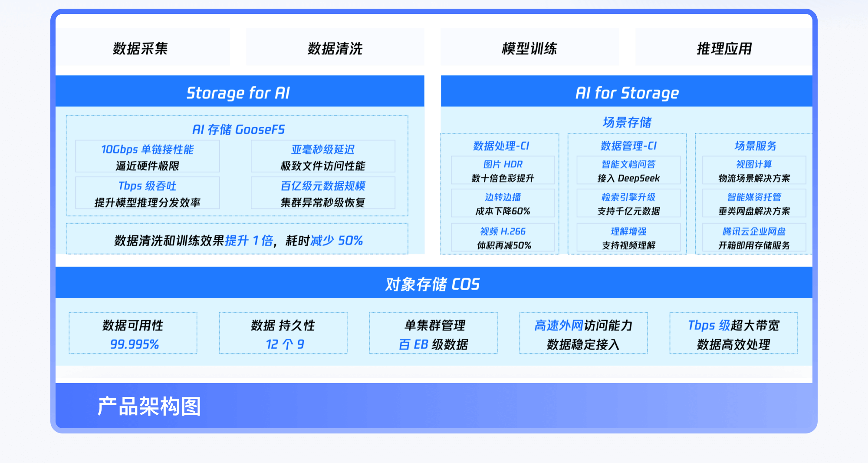
Task: Select the 体积再减50% line
Action: pyautogui.click(x=504, y=245)
